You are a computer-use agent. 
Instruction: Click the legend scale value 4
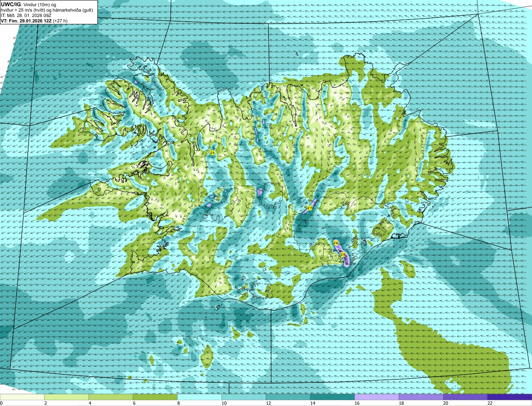90,403
